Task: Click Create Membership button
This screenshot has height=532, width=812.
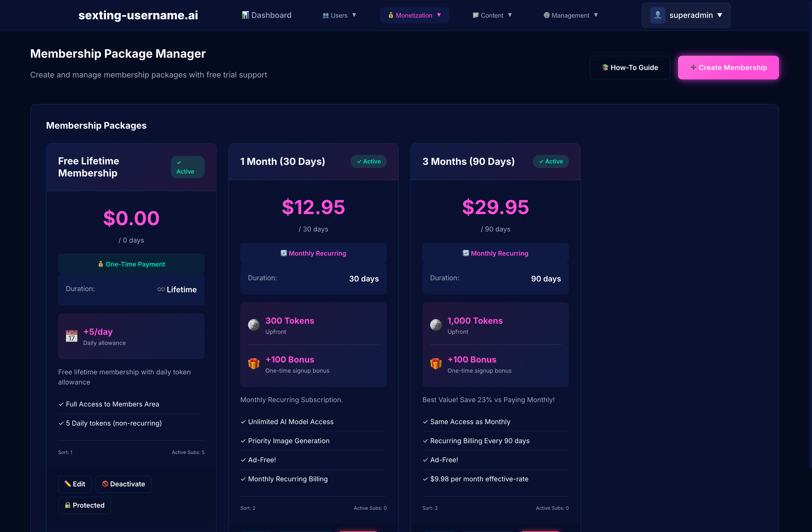Action: click(729, 68)
